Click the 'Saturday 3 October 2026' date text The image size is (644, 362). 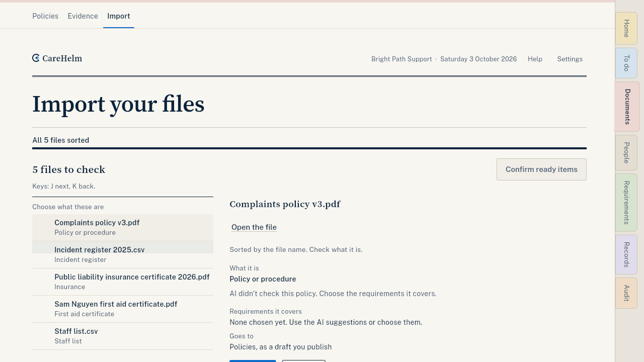pyautogui.click(x=478, y=59)
